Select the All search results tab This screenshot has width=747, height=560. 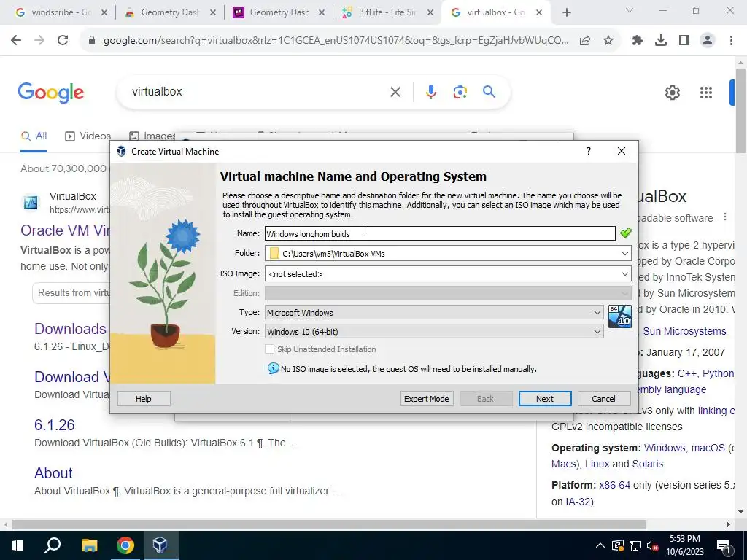pyautogui.click(x=34, y=136)
